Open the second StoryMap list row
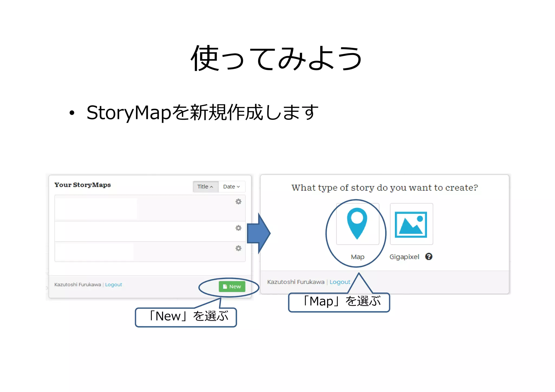 click(150, 231)
